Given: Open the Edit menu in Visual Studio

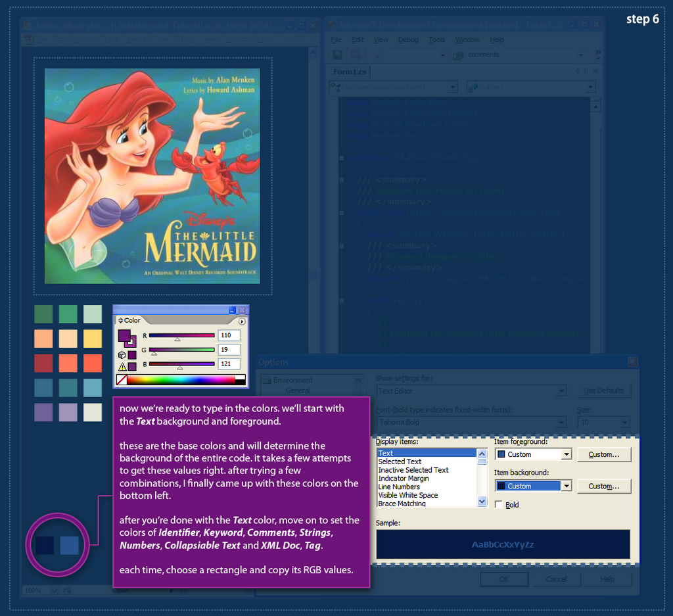Looking at the screenshot, I should point(358,39).
